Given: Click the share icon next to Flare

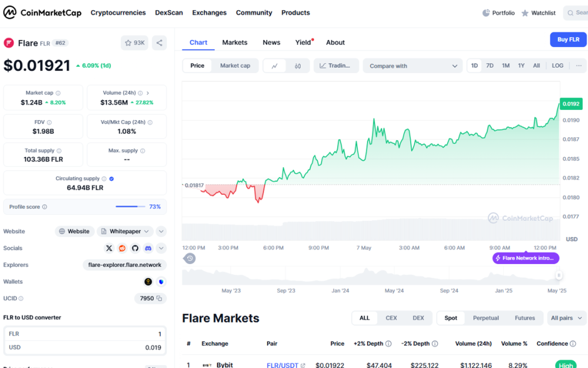Looking at the screenshot, I should [x=160, y=43].
